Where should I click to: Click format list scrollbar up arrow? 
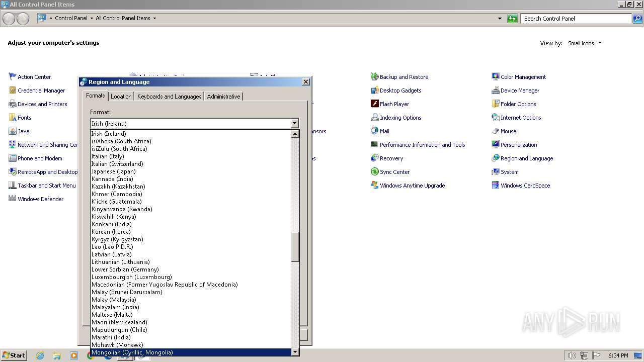(295, 134)
